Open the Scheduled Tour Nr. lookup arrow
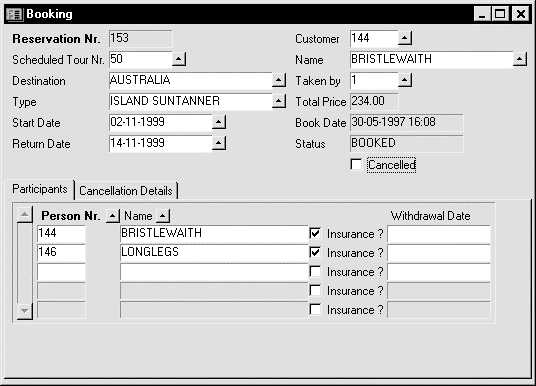Screen dimensions: 536x386 pos(178,59)
